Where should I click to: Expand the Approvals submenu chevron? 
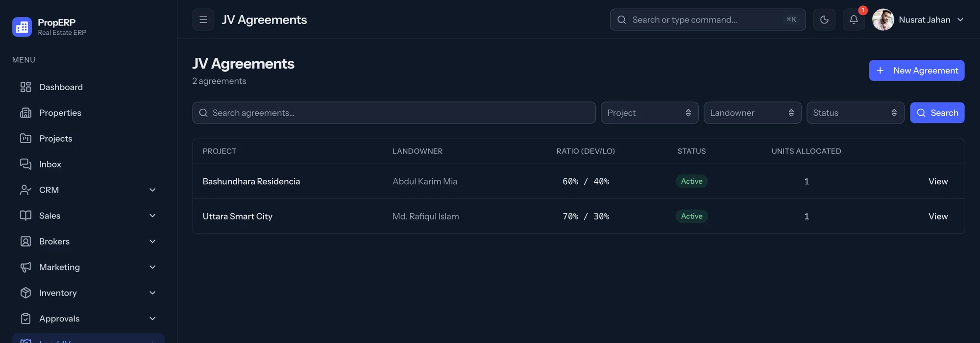click(152, 318)
